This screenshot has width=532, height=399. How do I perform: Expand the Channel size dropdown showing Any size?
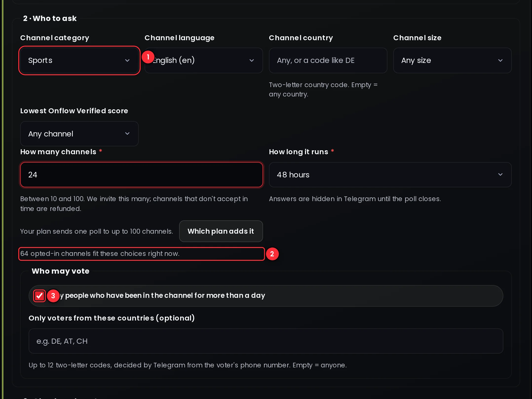(x=452, y=60)
